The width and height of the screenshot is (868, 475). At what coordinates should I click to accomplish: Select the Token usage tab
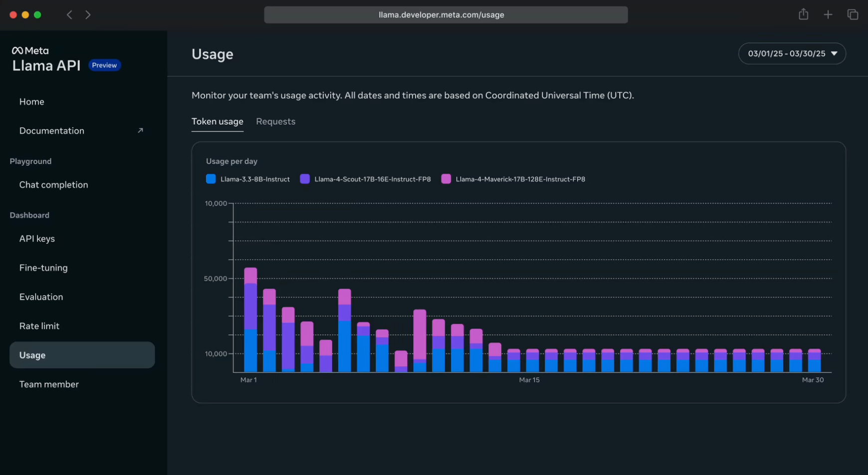[217, 122]
